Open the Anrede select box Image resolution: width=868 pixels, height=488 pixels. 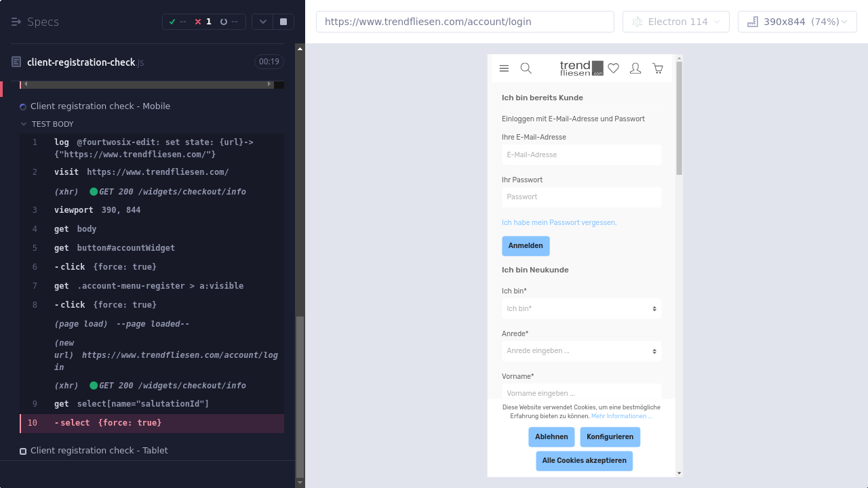coord(581,351)
